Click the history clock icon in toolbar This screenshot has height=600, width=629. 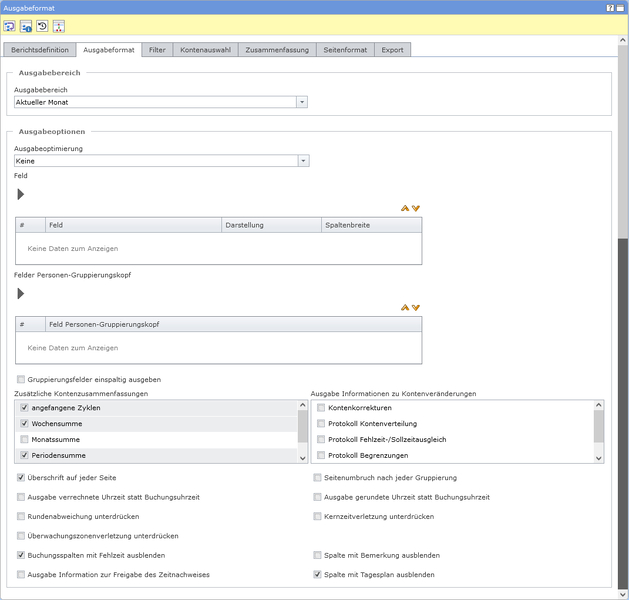pyautogui.click(x=42, y=25)
